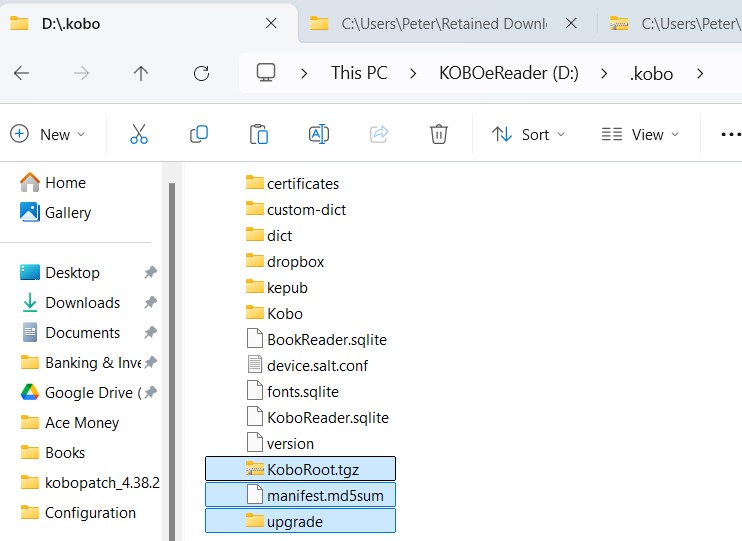The width and height of the screenshot is (742, 541).
Task: Select the KoboRoot.tgz archive
Action: click(x=300, y=469)
